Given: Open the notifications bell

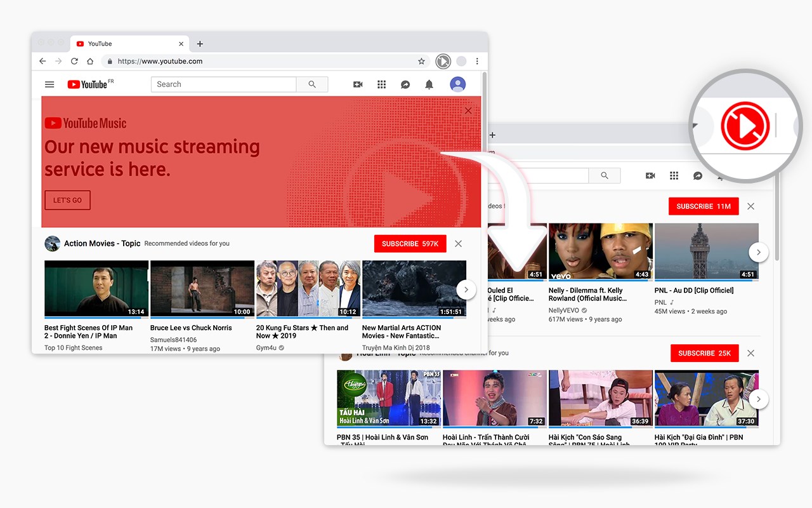Looking at the screenshot, I should (x=429, y=84).
